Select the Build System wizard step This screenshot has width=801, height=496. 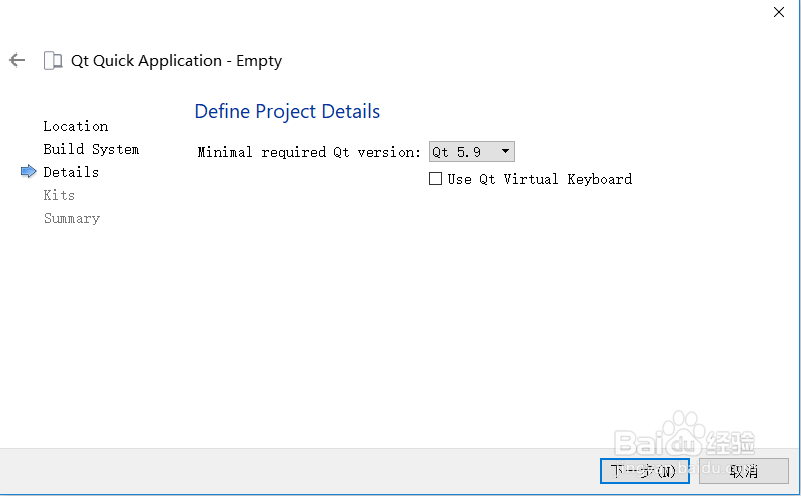[91, 149]
